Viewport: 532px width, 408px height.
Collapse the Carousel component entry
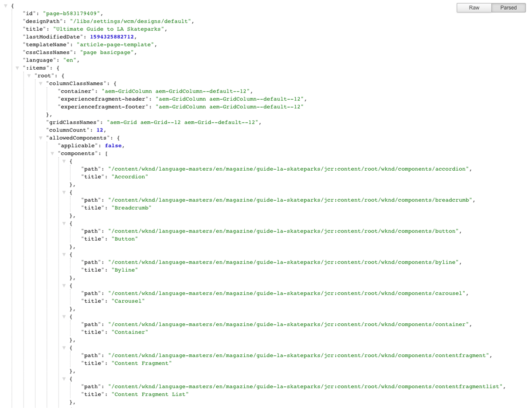(x=63, y=286)
